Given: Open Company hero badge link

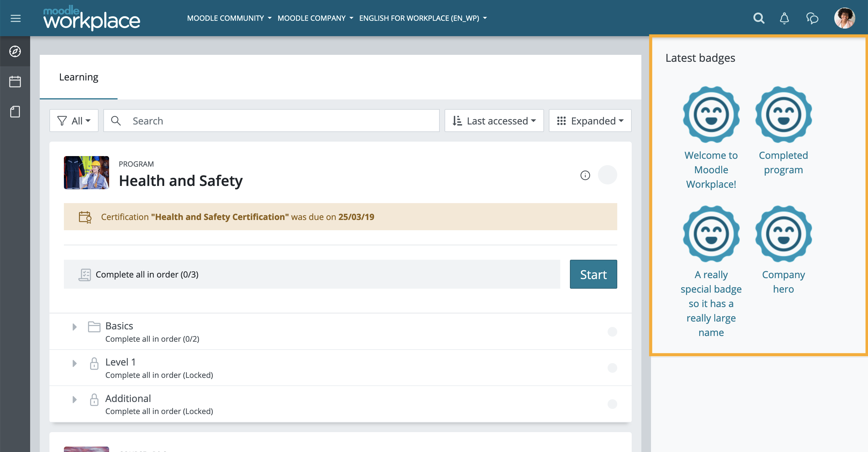Looking at the screenshot, I should (x=783, y=282).
